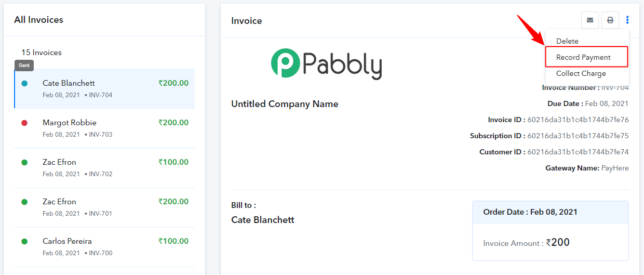Image resolution: width=644 pixels, height=275 pixels.
Task: Click the green status dot for INV-701
Action: click(x=24, y=202)
